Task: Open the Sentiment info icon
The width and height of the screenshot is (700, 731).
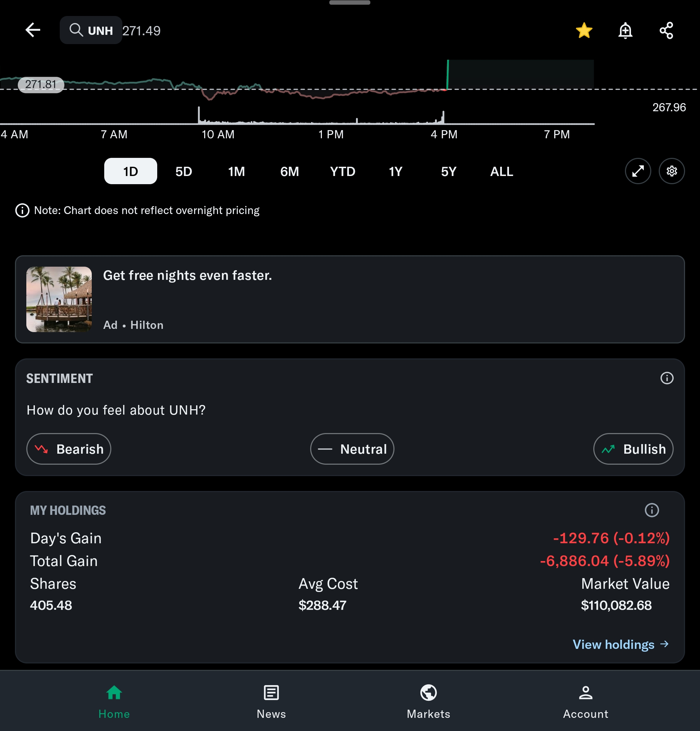Action: (667, 378)
